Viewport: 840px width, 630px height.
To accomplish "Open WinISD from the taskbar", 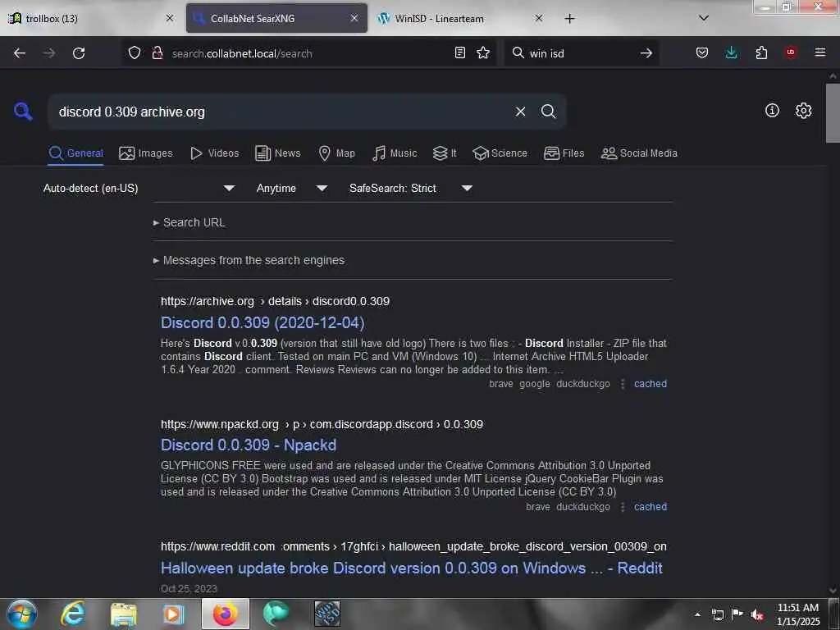I will click(x=326, y=614).
